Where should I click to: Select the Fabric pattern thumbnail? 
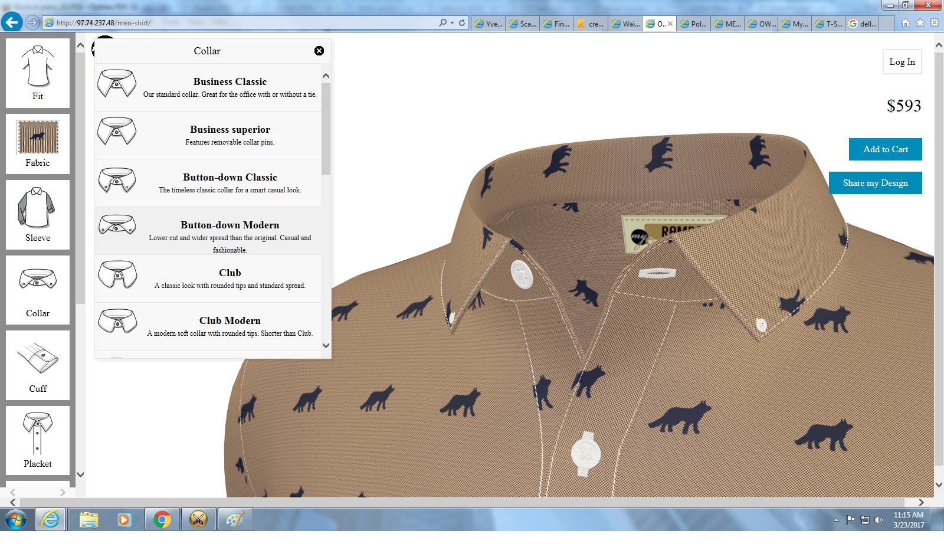point(38,143)
